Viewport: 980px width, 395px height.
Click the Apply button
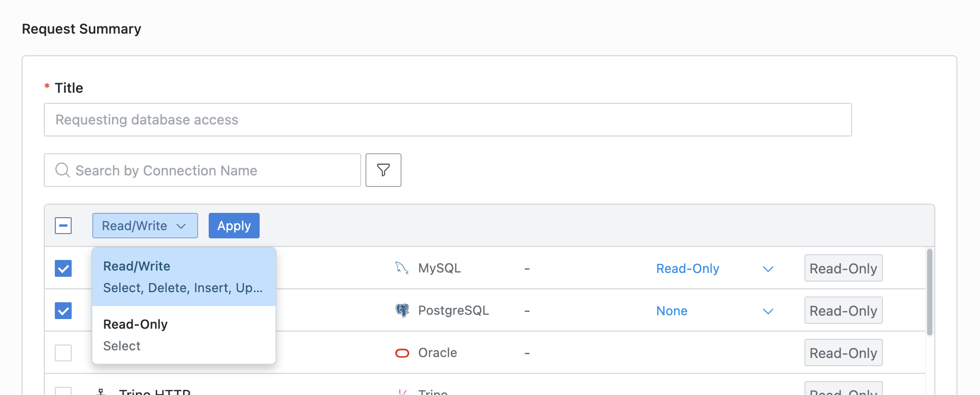click(x=234, y=226)
